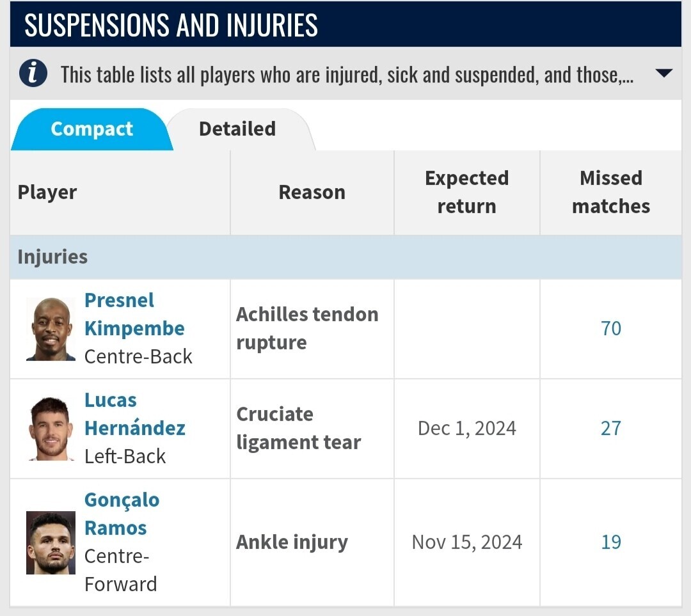Click the Ankle injury reason text
The height and width of the screenshot is (616, 691).
point(292,542)
